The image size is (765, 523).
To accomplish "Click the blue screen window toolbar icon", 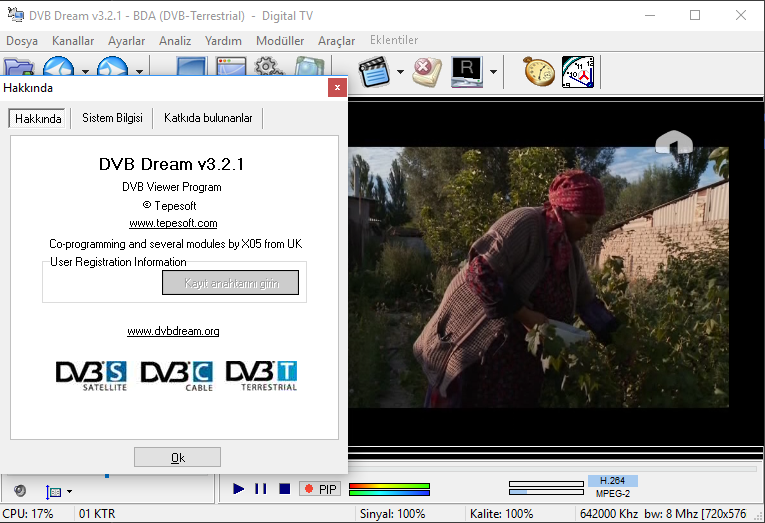I will point(191,67).
